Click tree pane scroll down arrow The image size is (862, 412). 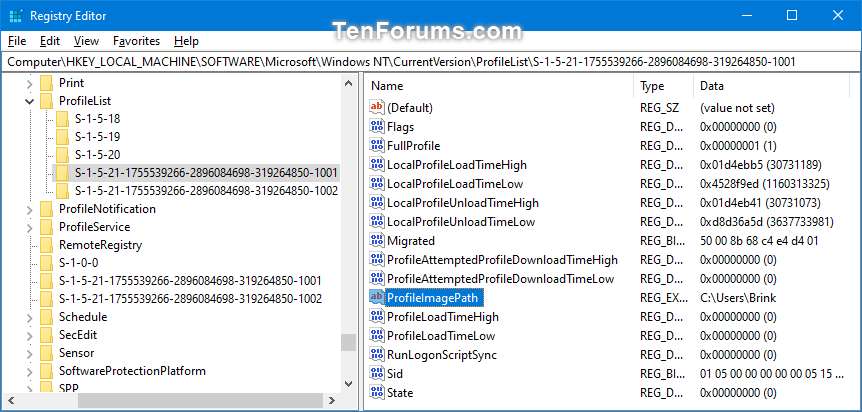[x=348, y=383]
